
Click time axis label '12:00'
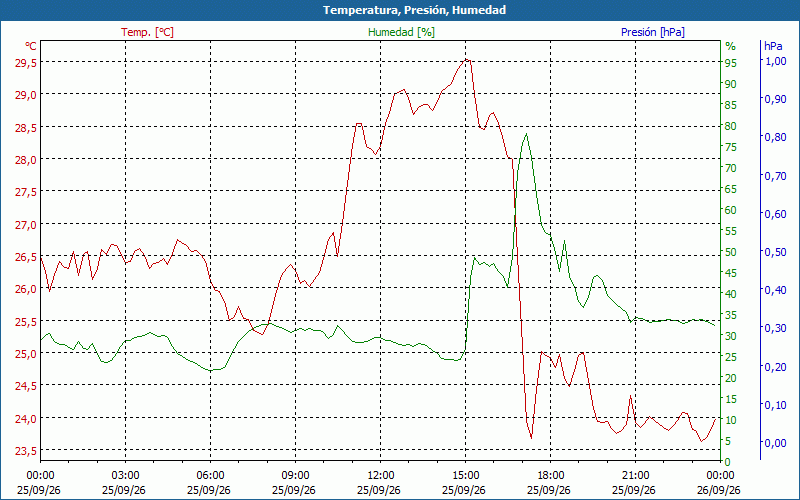click(381, 476)
